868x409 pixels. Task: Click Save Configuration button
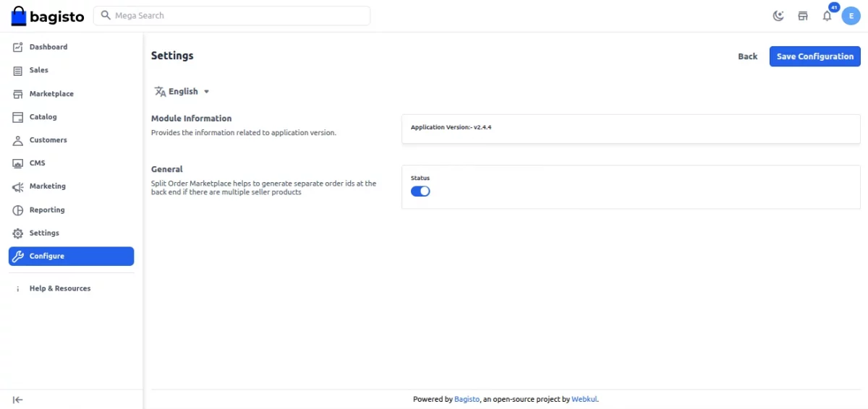[x=814, y=56]
